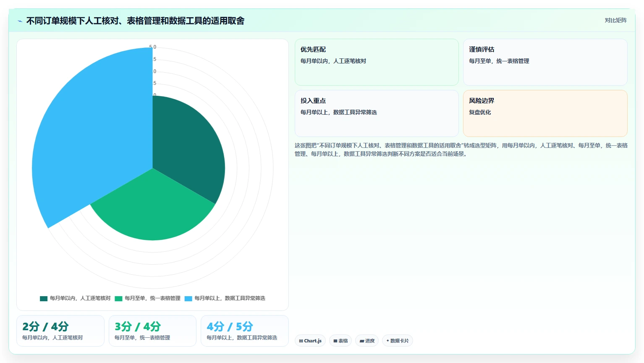Click the Chart.js chip icon

301,341
